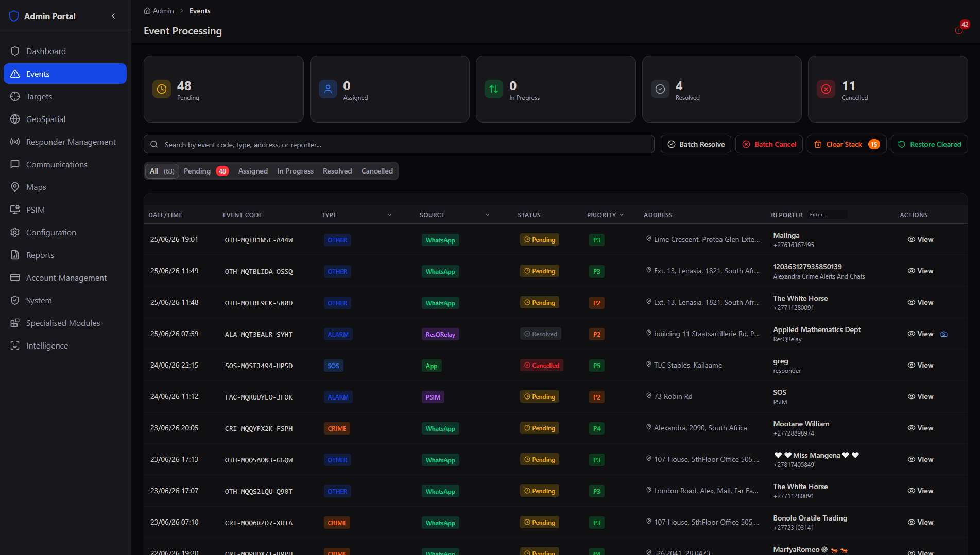This screenshot has width=980, height=555.
Task: Open Specialised Modules
Action: (65, 323)
